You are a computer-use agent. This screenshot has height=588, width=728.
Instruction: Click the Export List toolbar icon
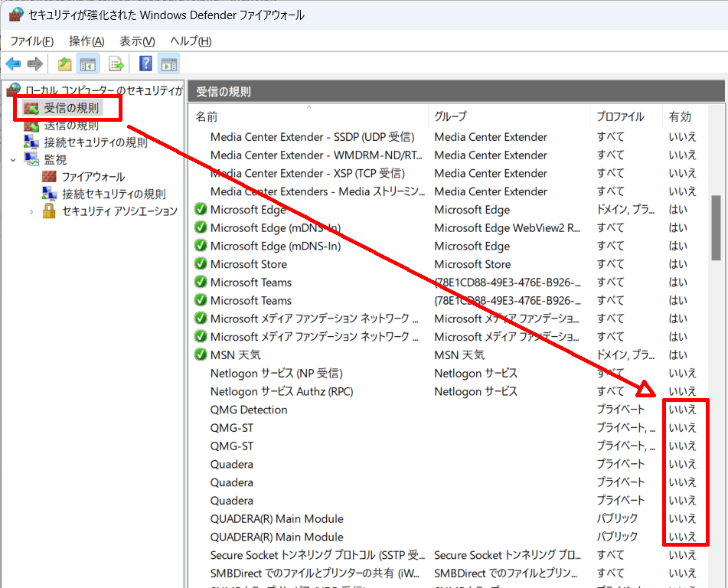click(116, 64)
